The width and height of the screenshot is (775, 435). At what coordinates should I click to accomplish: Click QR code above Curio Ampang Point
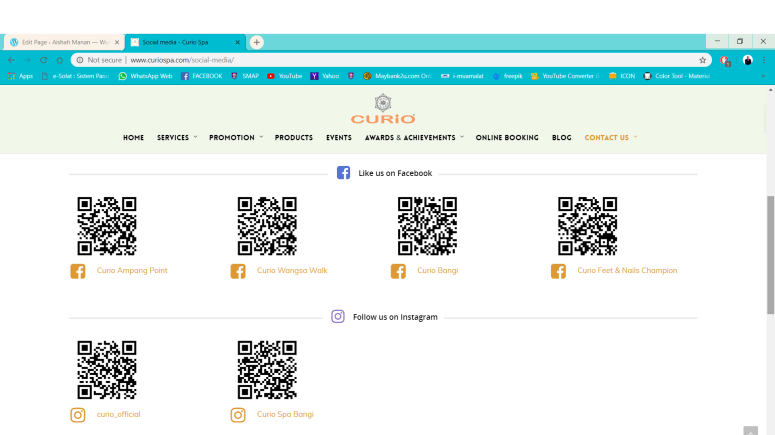(x=107, y=226)
